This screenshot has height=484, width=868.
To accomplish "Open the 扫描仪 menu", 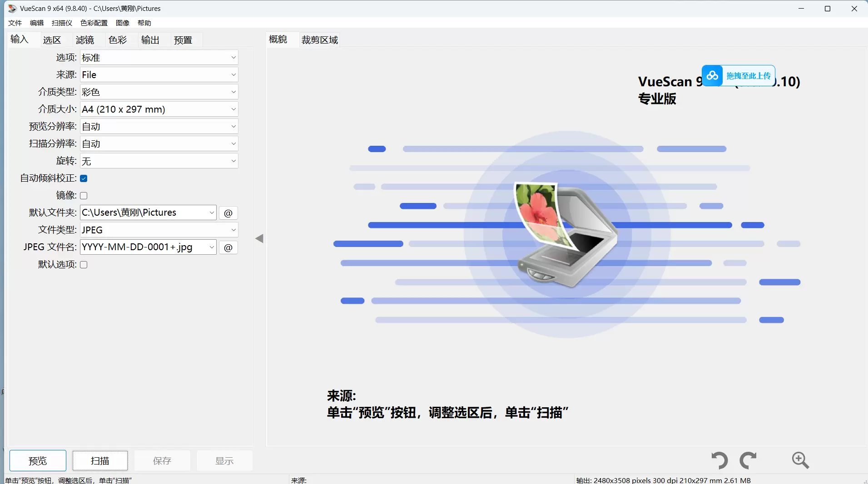I will (62, 23).
